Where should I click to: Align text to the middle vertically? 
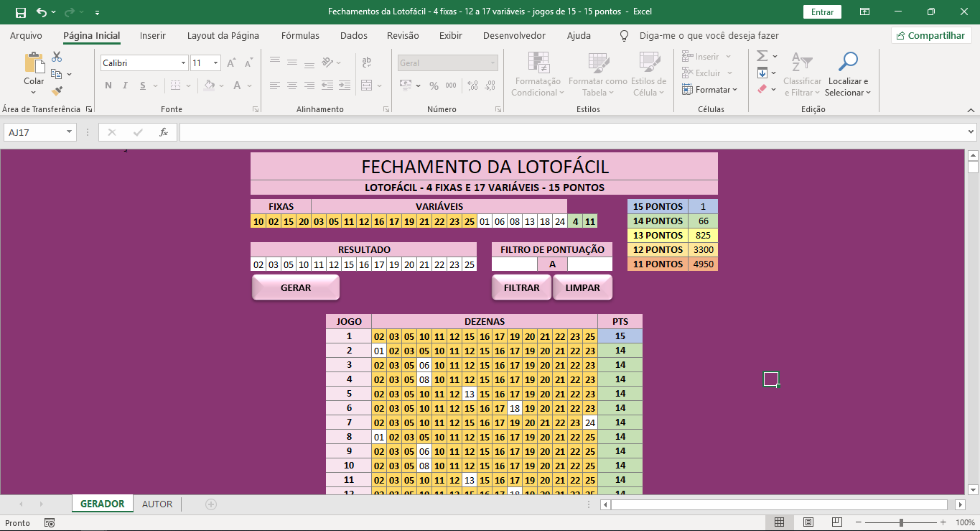(x=292, y=63)
